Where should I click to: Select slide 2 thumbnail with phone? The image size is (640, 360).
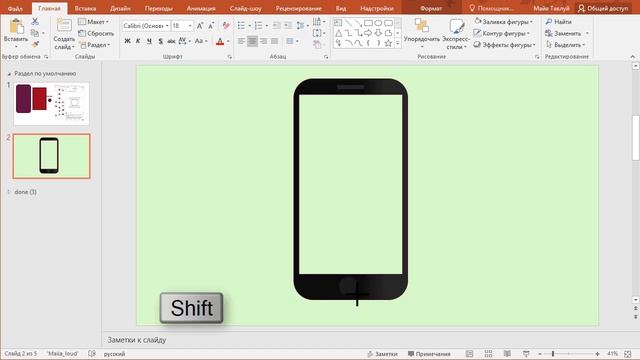(51, 156)
